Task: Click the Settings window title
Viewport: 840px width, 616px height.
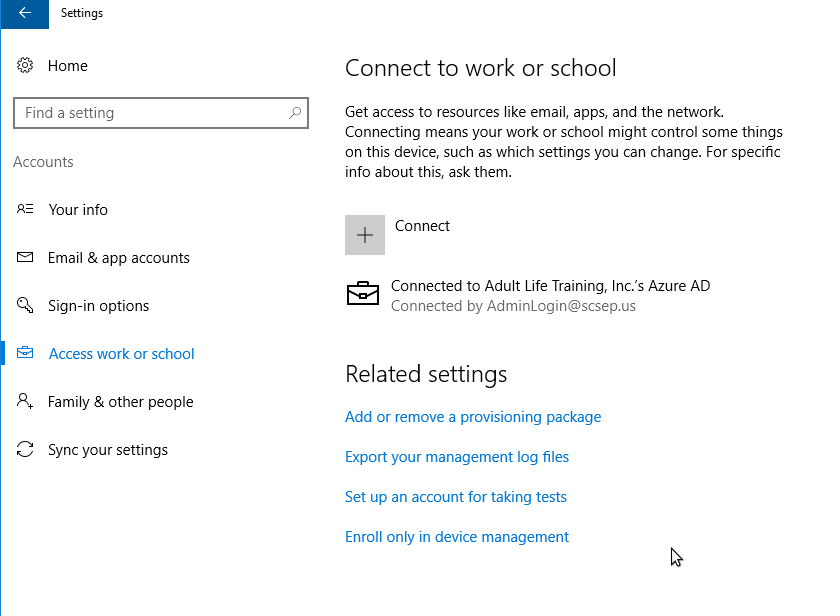Action: point(82,13)
